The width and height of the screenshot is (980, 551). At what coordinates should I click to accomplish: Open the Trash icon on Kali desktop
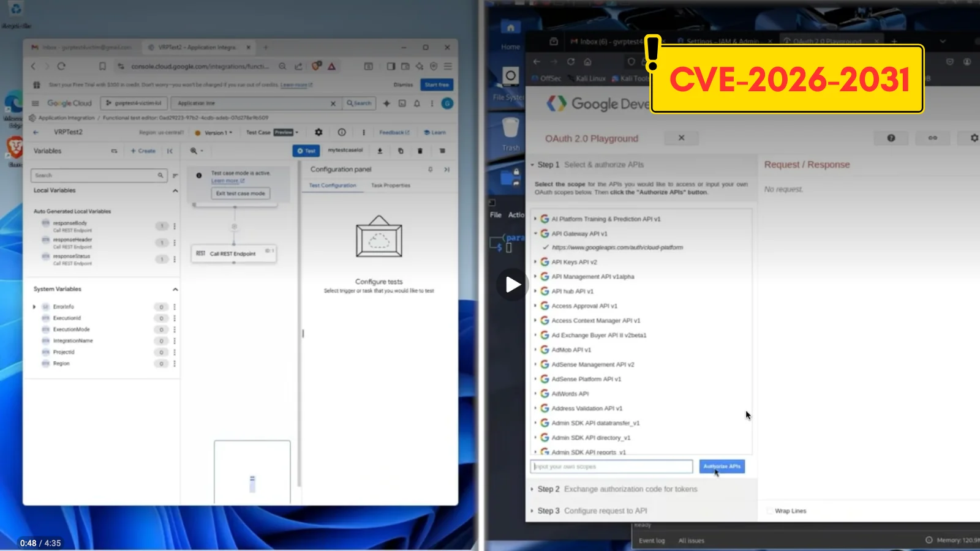point(510,134)
